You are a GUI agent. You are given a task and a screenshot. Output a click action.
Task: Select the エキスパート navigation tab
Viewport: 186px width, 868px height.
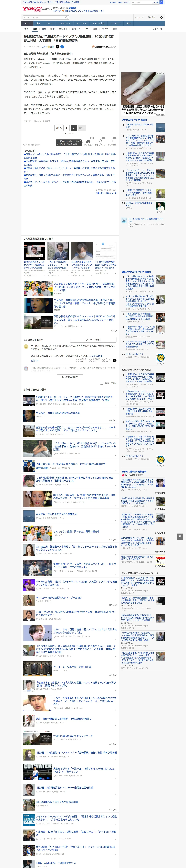pyautogui.click(x=64, y=24)
